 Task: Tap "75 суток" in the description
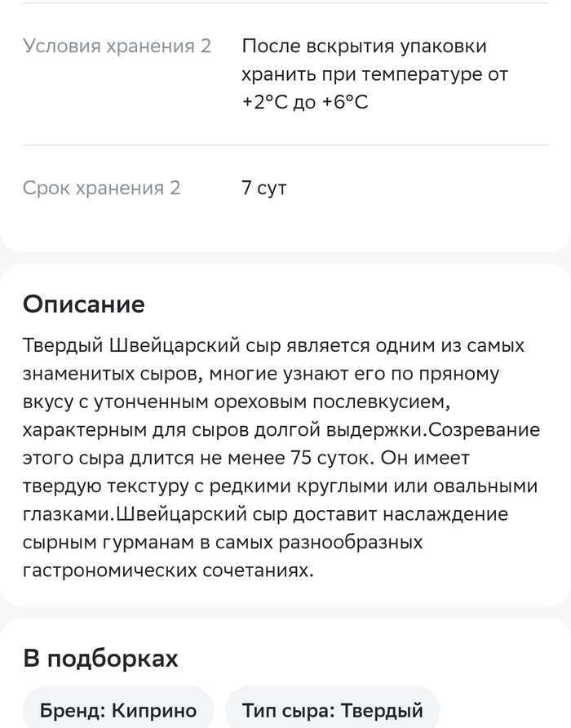pyautogui.click(x=319, y=458)
